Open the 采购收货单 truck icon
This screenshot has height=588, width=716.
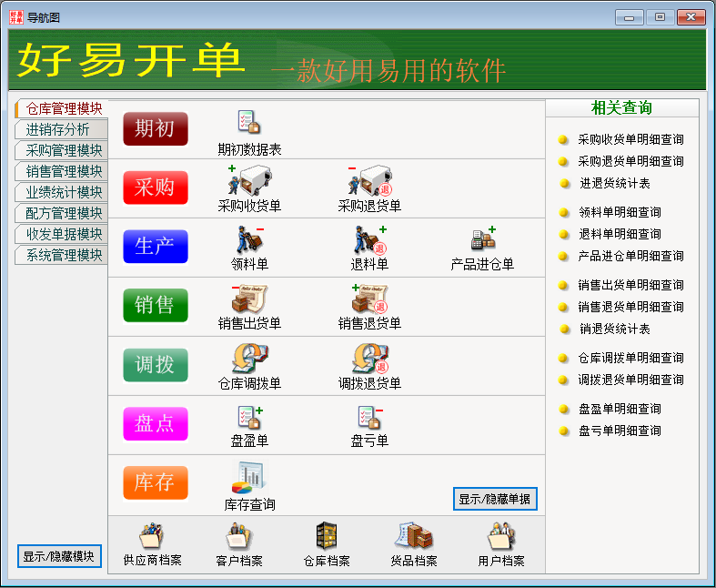click(x=249, y=181)
